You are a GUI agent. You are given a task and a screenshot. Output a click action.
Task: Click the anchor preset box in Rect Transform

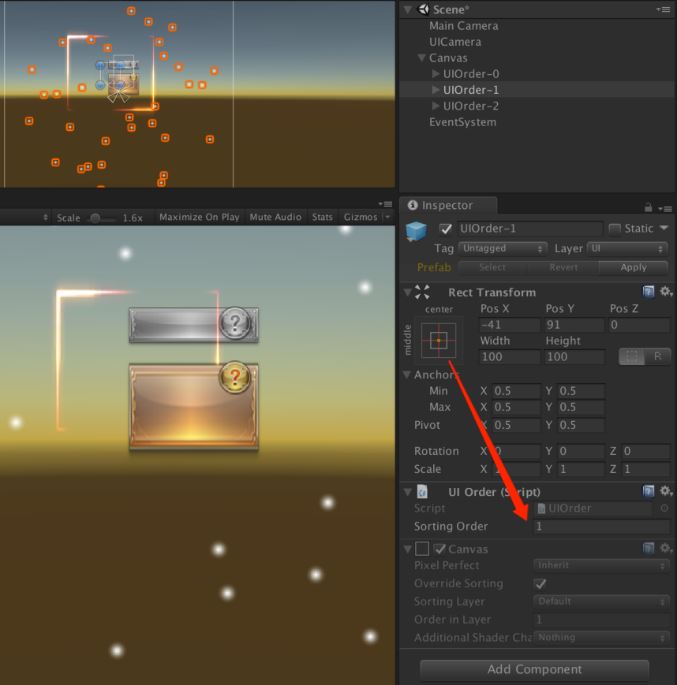click(x=438, y=341)
